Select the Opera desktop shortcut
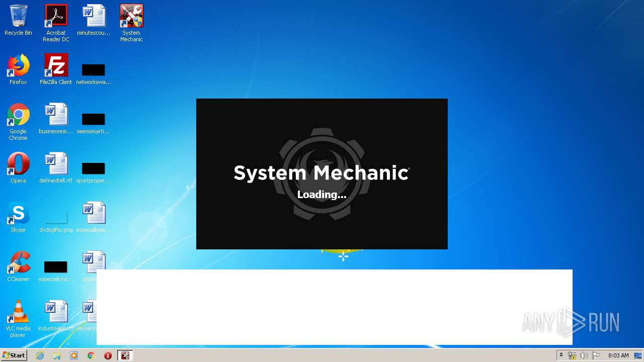This screenshot has height=362, width=644. click(x=18, y=168)
